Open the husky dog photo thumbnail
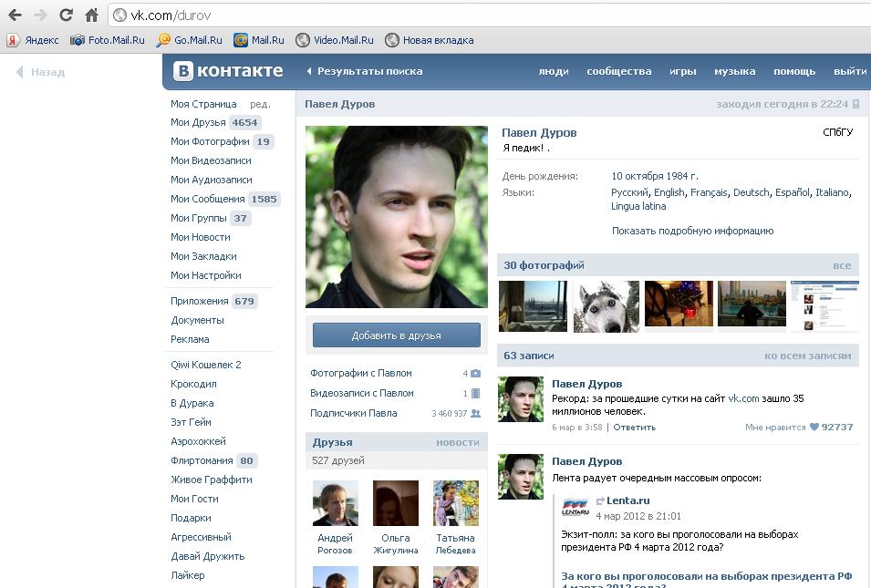 point(606,306)
